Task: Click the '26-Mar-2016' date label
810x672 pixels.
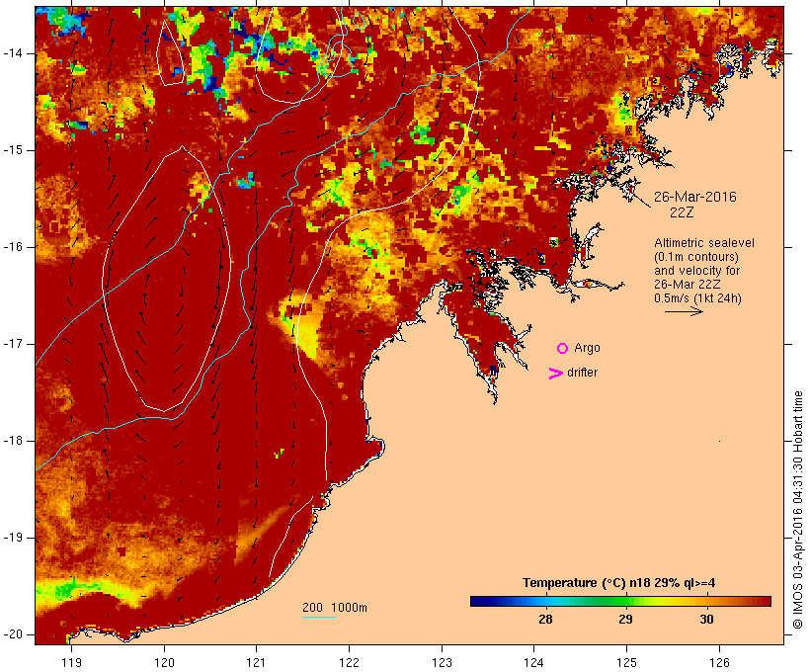Action: (695, 197)
